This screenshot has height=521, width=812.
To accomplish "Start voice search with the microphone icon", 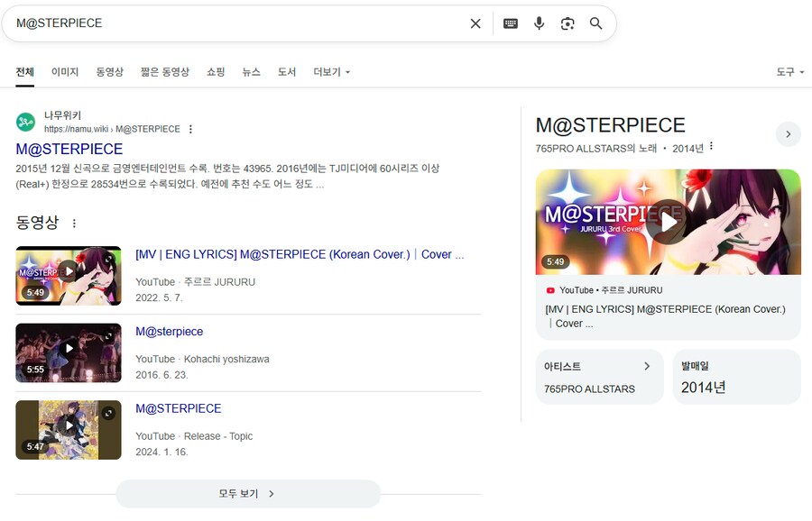I will point(540,23).
